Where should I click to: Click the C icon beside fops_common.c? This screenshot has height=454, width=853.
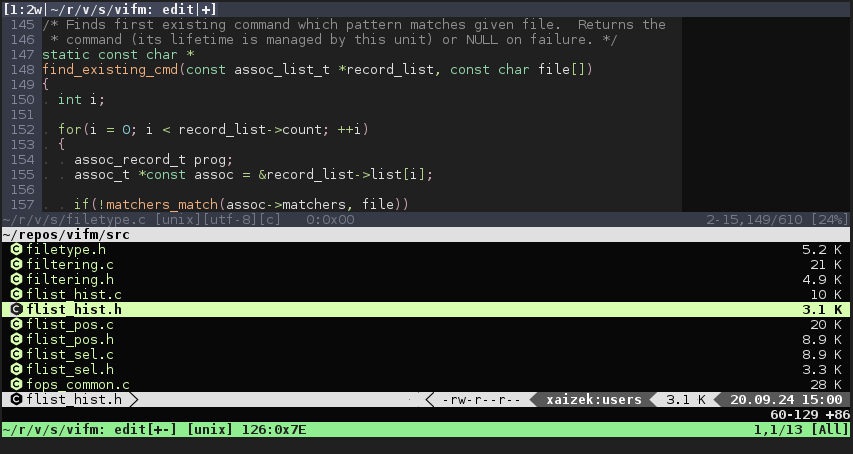[16, 384]
